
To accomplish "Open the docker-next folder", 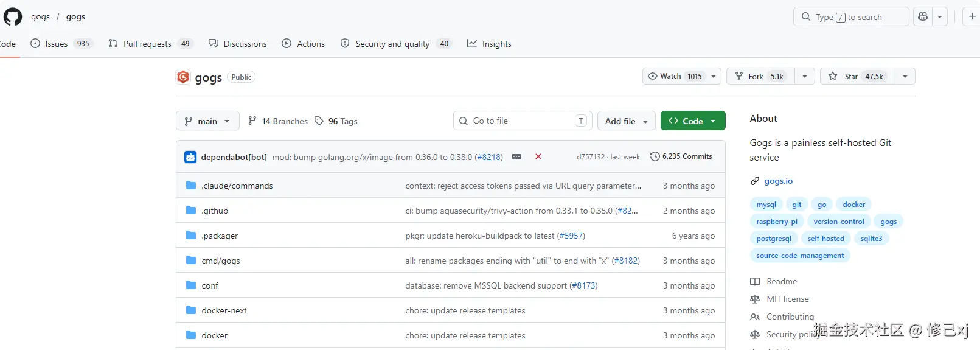I will point(224,310).
